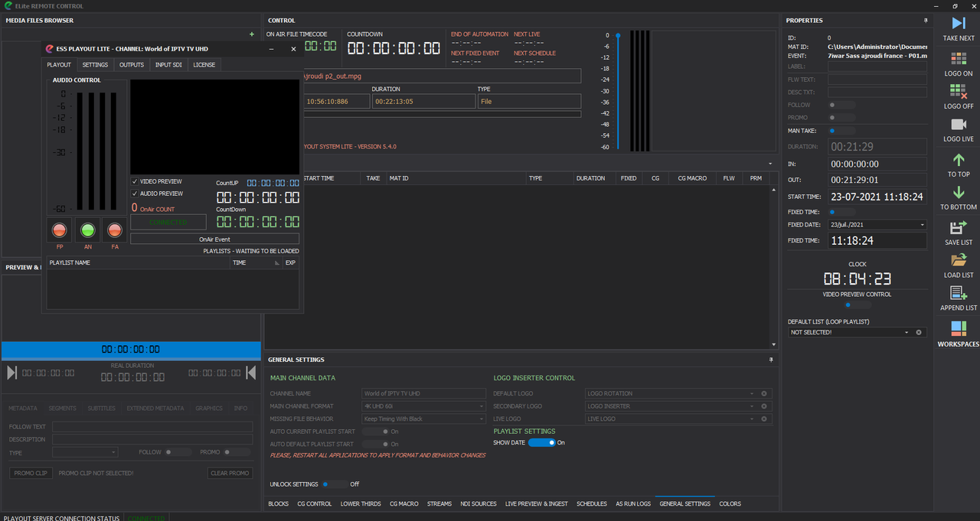
Task: Click the Connected button in ES5 Playout
Action: coord(168,222)
